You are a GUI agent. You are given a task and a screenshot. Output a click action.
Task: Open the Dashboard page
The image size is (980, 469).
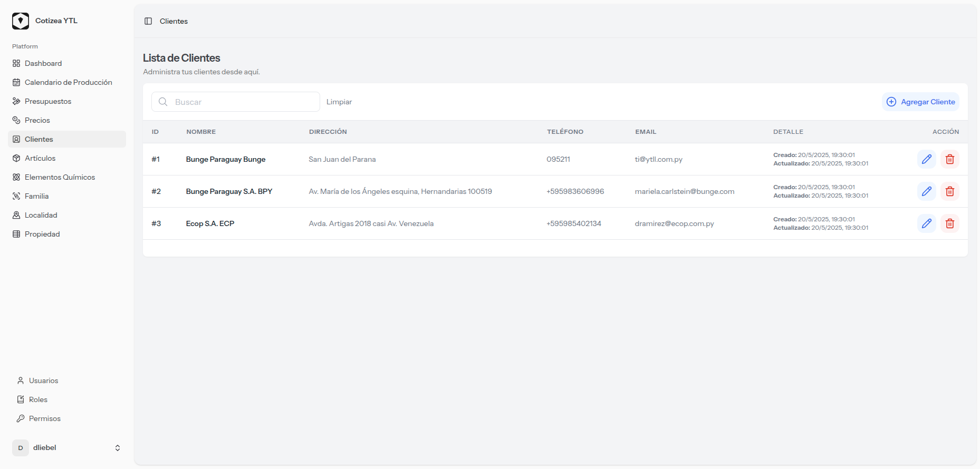point(43,63)
